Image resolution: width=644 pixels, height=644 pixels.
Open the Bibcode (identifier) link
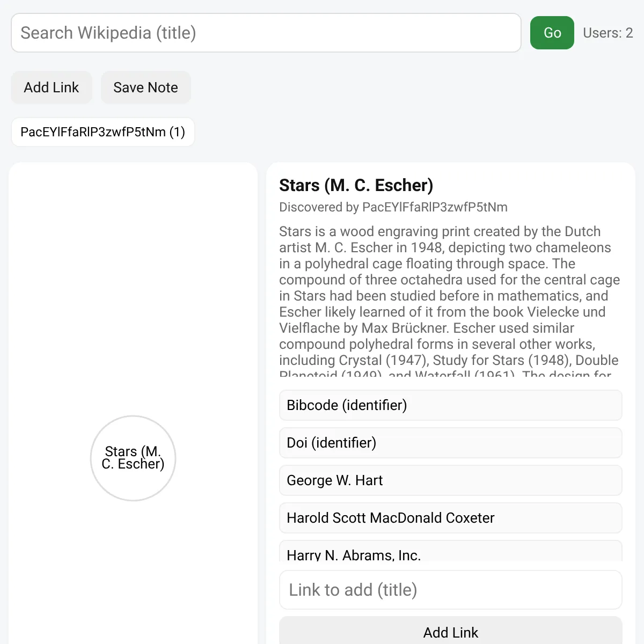[x=451, y=405]
